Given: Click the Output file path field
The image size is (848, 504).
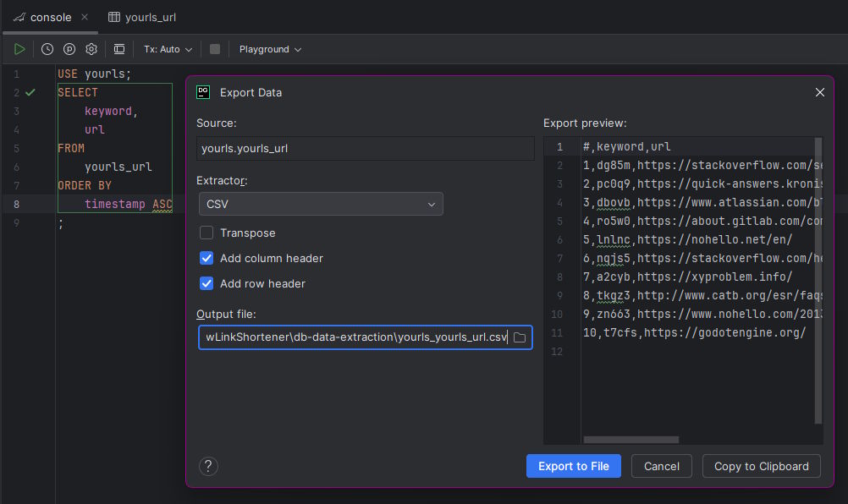Looking at the screenshot, I should coord(355,337).
